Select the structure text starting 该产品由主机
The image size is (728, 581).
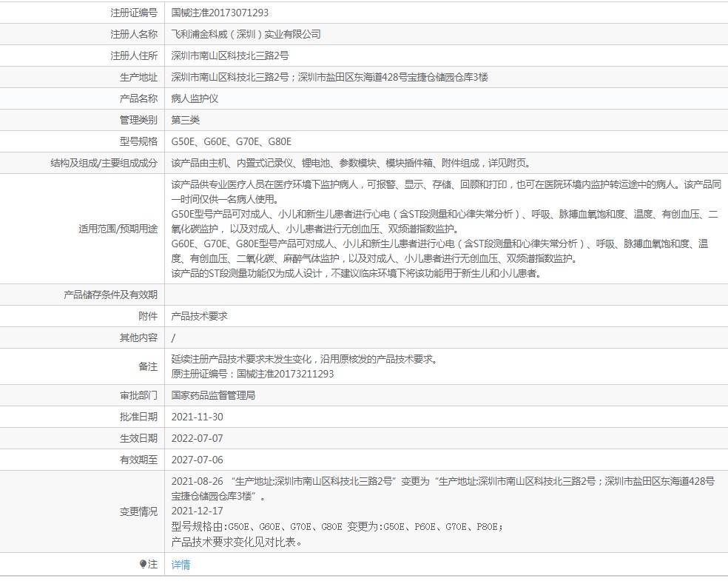click(351, 163)
